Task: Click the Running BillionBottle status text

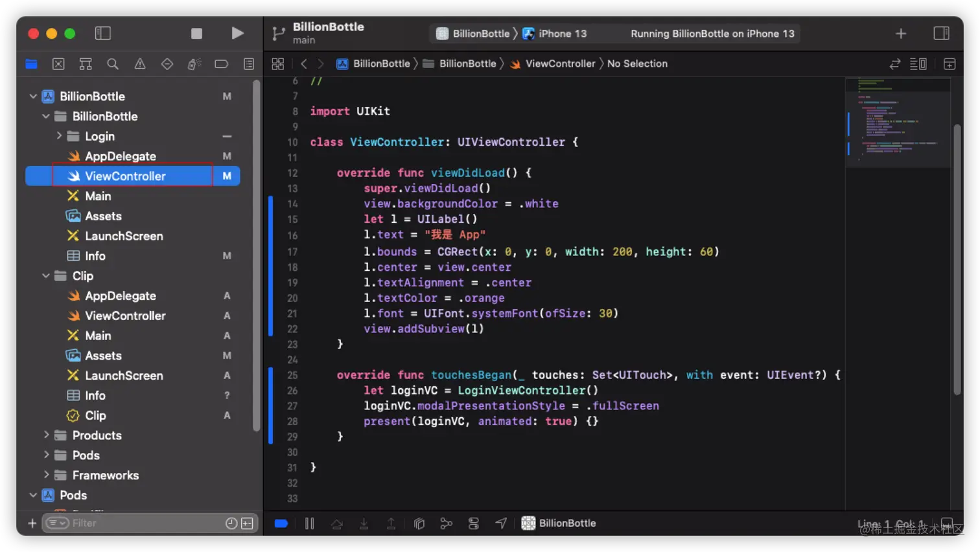Action: 712,34
